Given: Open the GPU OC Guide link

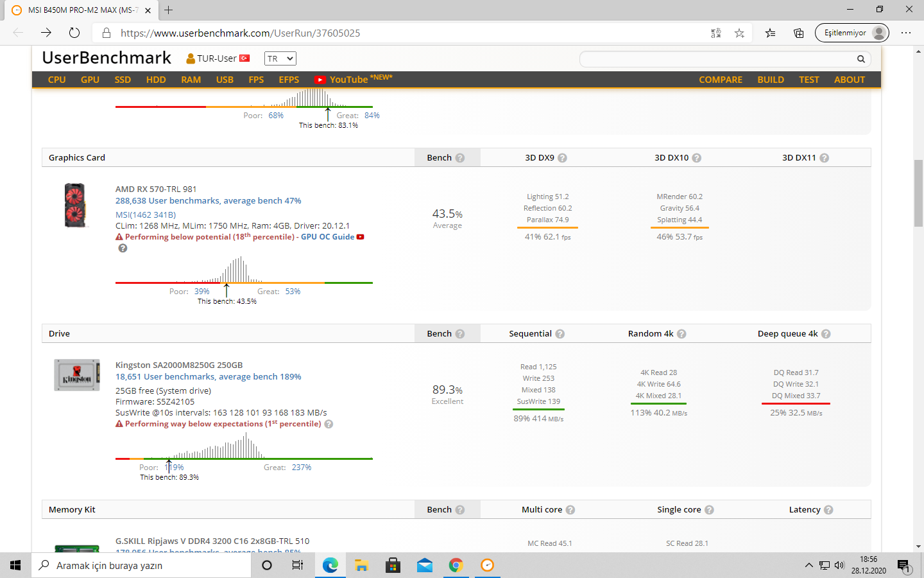Looking at the screenshot, I should pos(327,237).
